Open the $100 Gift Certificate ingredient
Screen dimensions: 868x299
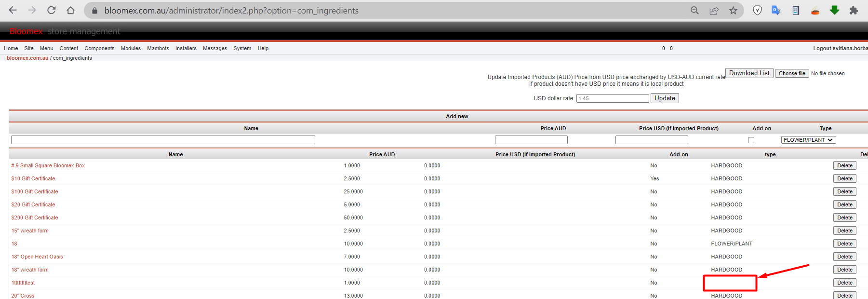click(35, 191)
